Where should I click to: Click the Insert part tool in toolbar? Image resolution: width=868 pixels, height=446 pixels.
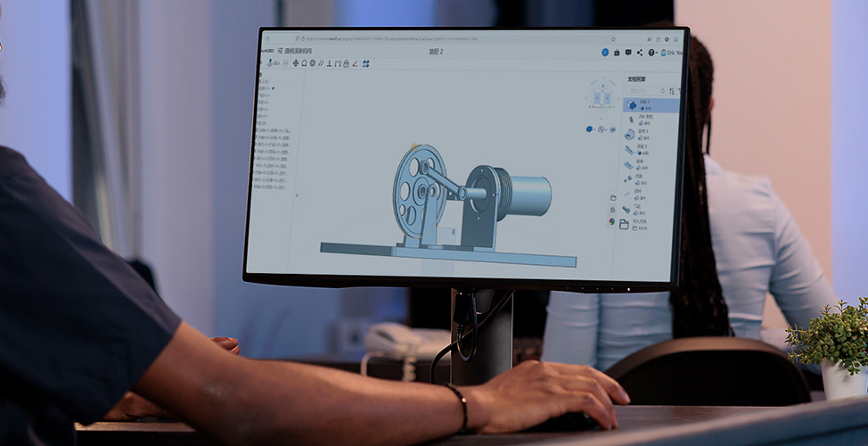270,63
